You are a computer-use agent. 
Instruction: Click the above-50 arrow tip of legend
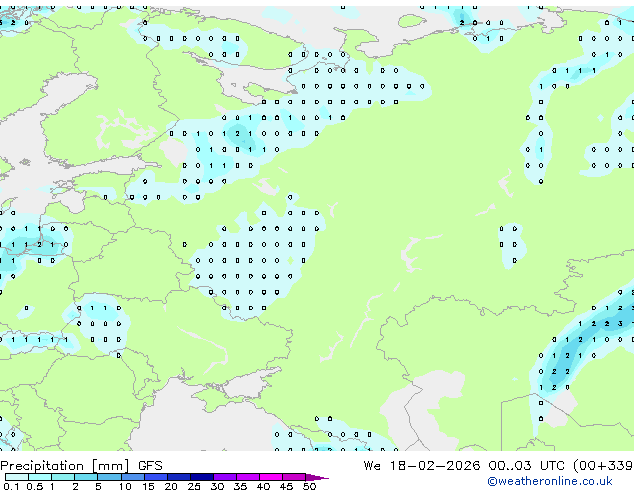coord(317,477)
